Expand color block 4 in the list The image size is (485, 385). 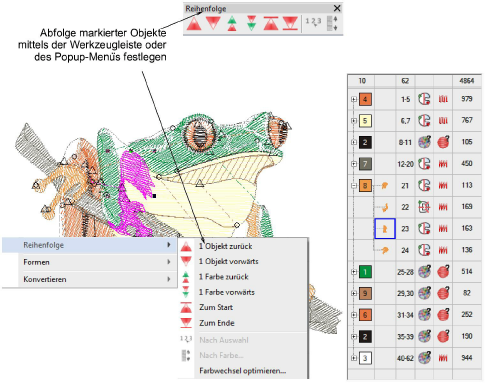tap(354, 99)
